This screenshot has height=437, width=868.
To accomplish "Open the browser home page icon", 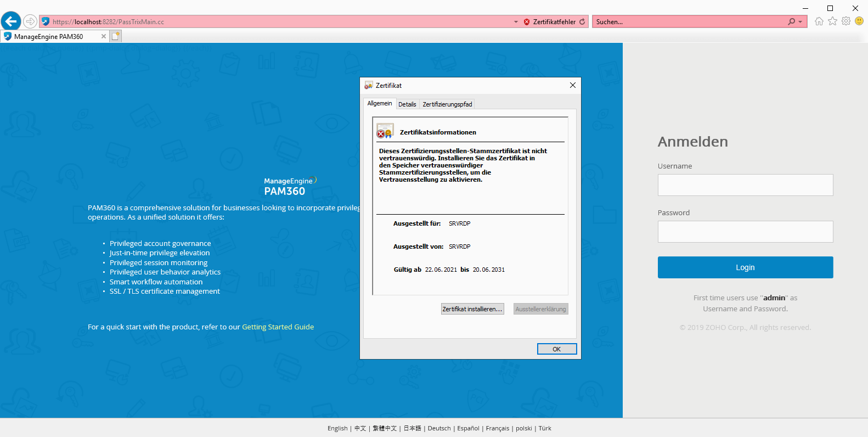I will click(819, 21).
